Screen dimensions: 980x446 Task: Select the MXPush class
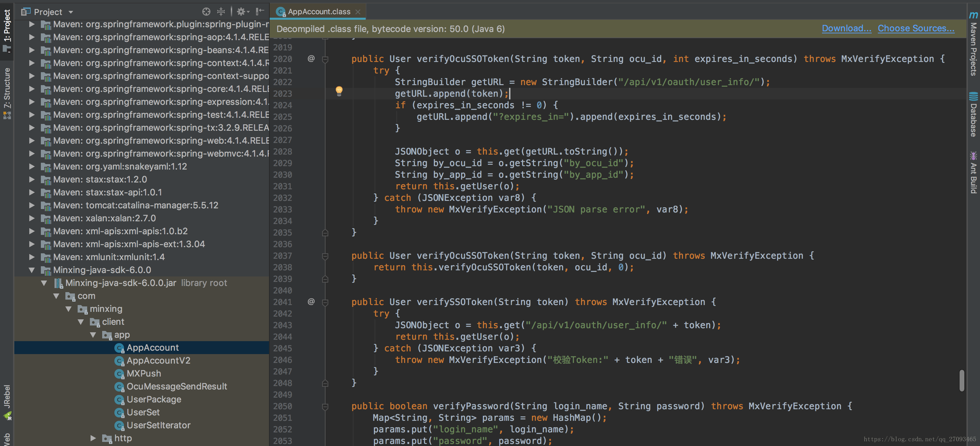pos(143,373)
